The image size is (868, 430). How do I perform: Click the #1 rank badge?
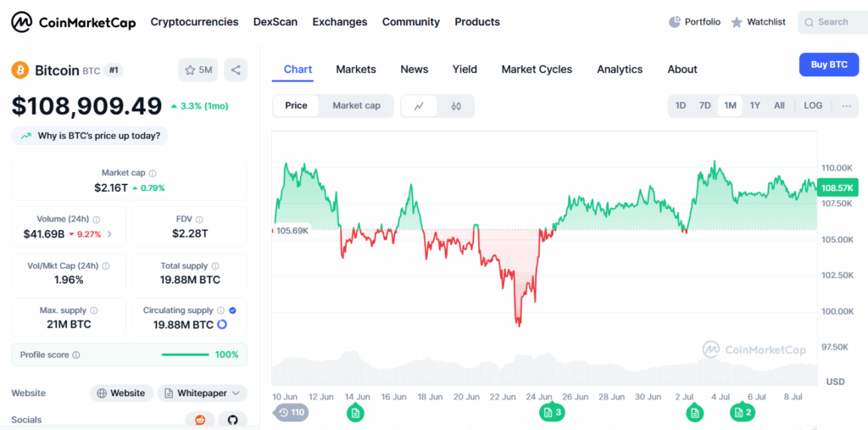tap(114, 70)
